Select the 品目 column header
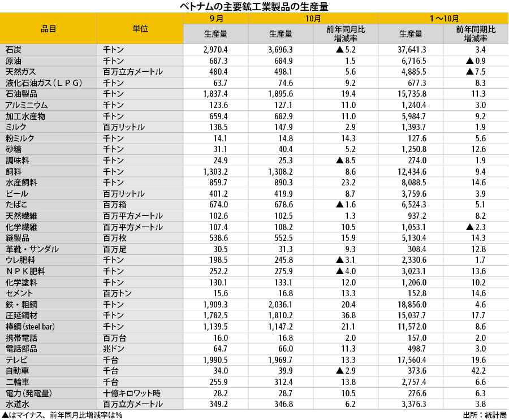The height and width of the screenshot is (420, 509). 49,29
